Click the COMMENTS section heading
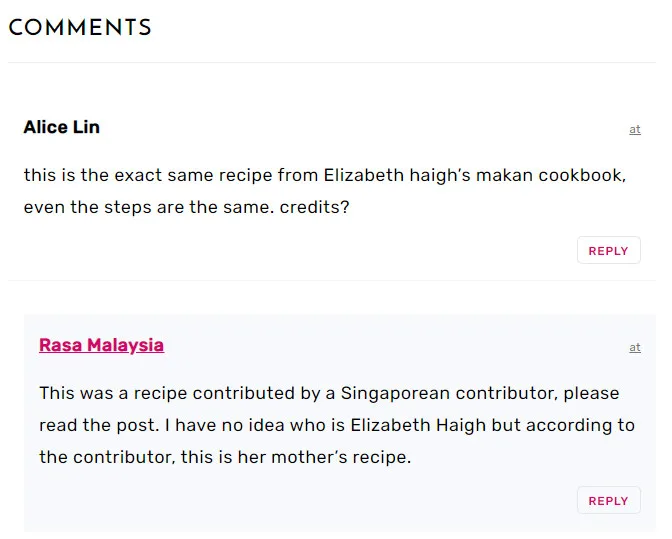 coord(80,28)
